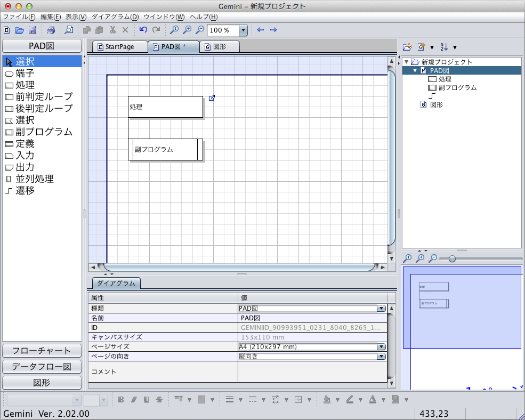Zoom in using the main toolbar magnifier

(x=187, y=30)
